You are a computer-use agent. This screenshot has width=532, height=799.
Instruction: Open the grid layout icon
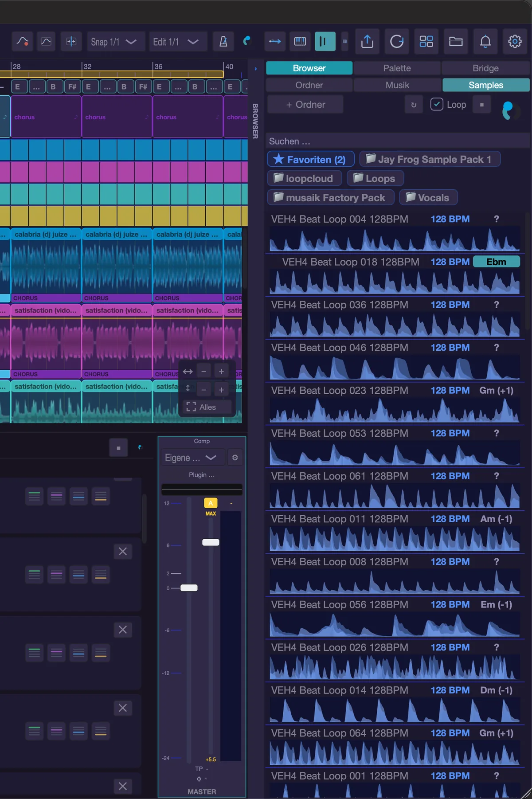(426, 42)
